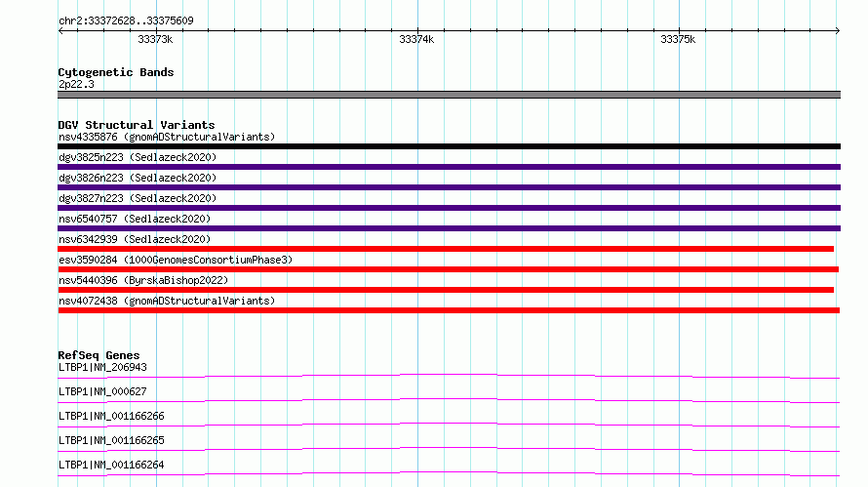Click the chr2:33372628..33375609 coordinates label
Viewport: 868px width, 487px height.
tap(126, 20)
